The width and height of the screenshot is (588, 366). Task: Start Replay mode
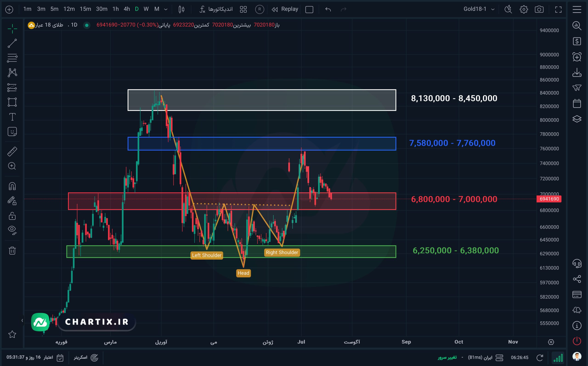(x=285, y=9)
